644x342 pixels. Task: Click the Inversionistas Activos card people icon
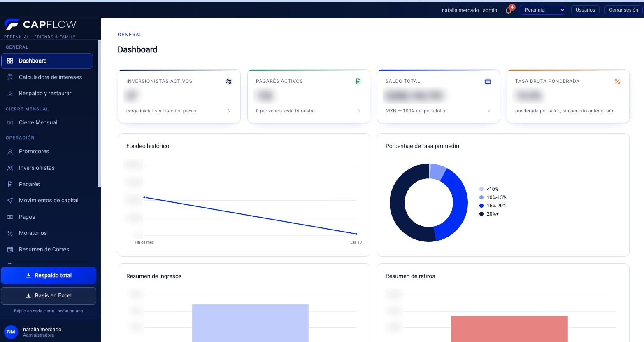(x=228, y=82)
